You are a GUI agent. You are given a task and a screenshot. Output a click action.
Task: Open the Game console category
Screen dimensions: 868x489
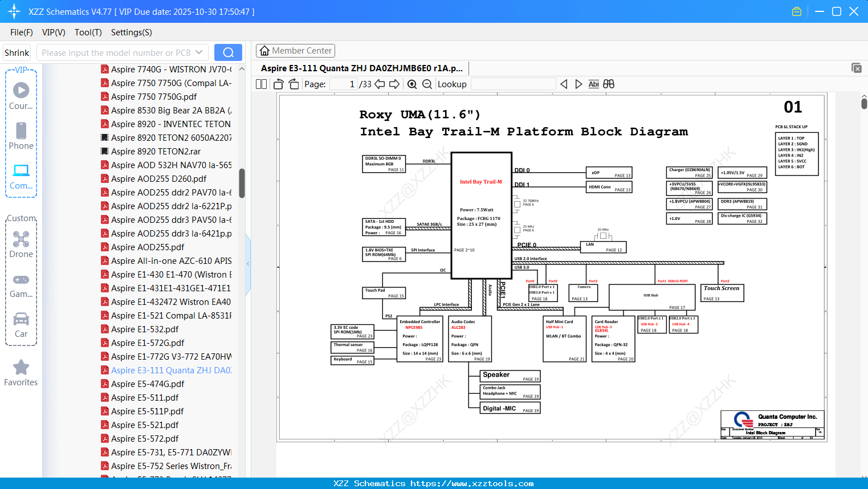click(x=21, y=285)
